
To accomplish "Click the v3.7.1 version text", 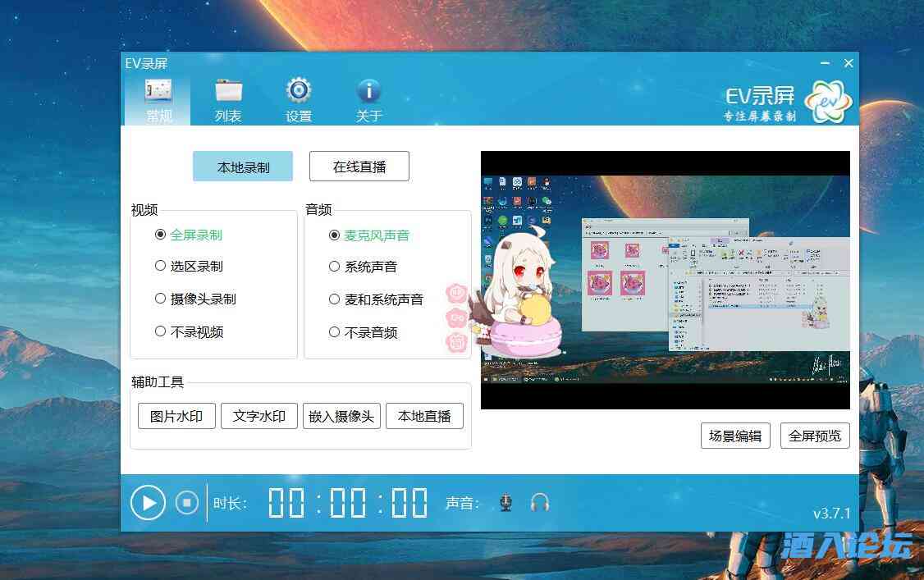I will click(831, 514).
